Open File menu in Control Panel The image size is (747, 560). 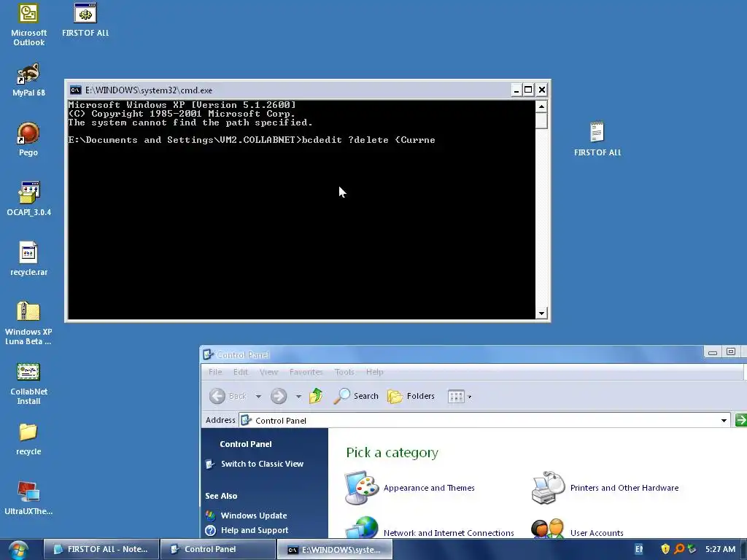tap(215, 372)
